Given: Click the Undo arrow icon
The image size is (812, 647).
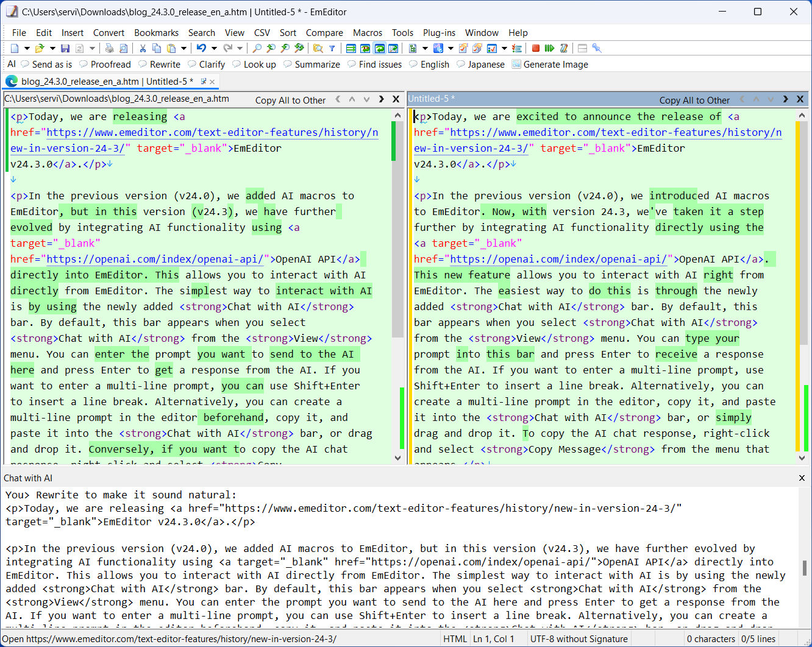Looking at the screenshot, I should pos(201,48).
